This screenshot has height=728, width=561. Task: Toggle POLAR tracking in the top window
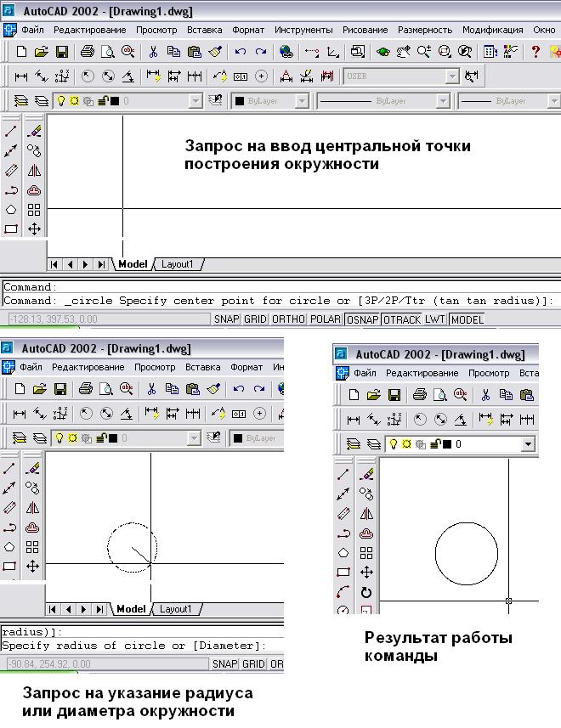pyautogui.click(x=326, y=319)
